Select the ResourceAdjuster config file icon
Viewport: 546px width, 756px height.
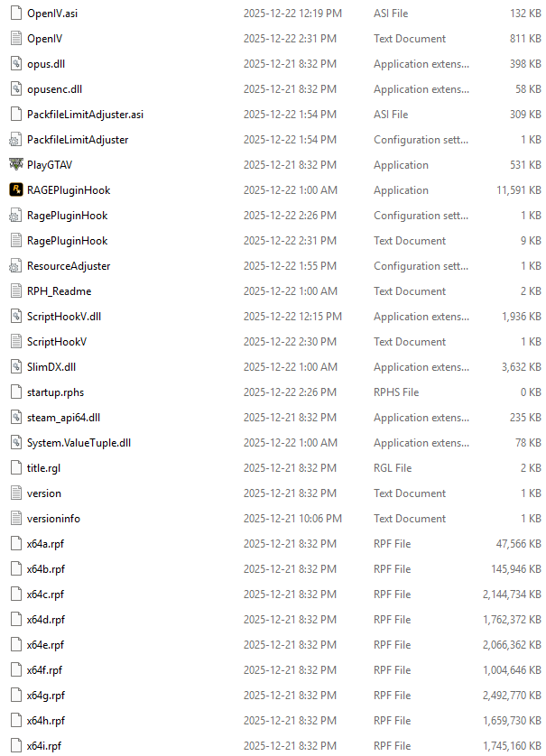pyautogui.click(x=16, y=266)
